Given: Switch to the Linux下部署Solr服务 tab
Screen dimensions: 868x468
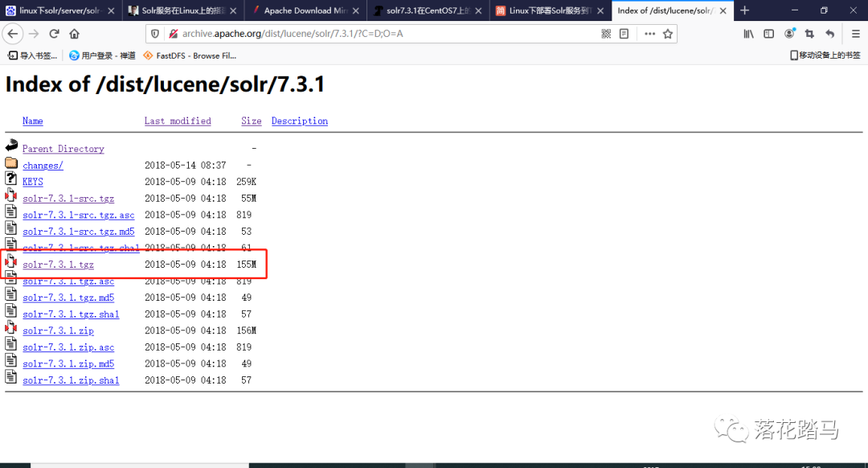Looking at the screenshot, I should point(550,10).
